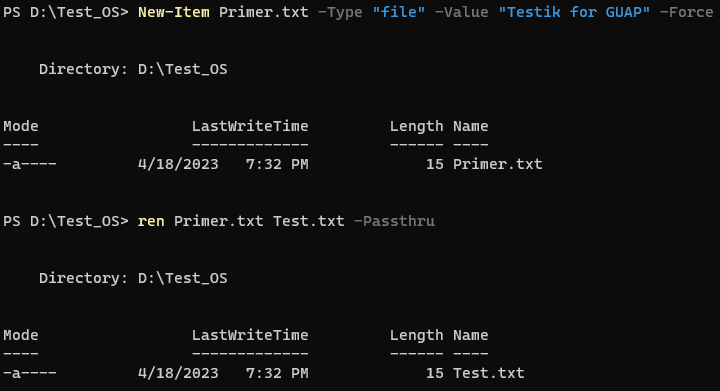Click the Test.txt name in the output table
The height and width of the screenshot is (391, 720).
point(489,373)
